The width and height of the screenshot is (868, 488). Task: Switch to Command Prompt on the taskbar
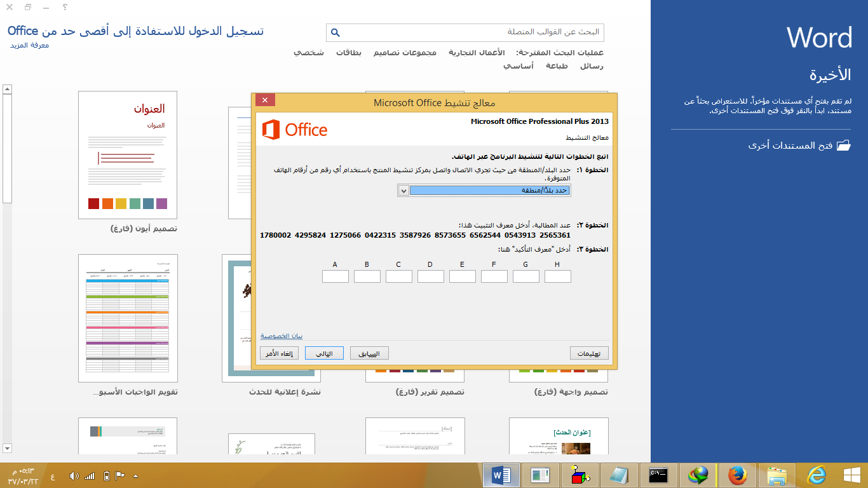tap(659, 475)
